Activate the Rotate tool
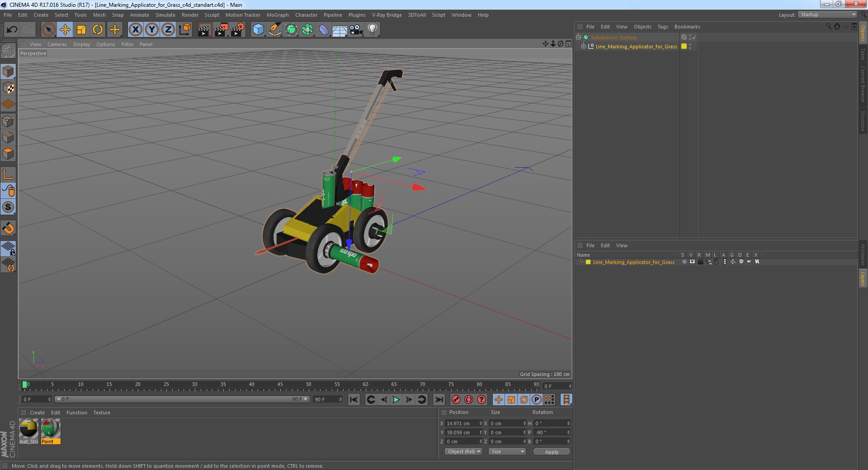The width and height of the screenshot is (868, 470). 98,30
